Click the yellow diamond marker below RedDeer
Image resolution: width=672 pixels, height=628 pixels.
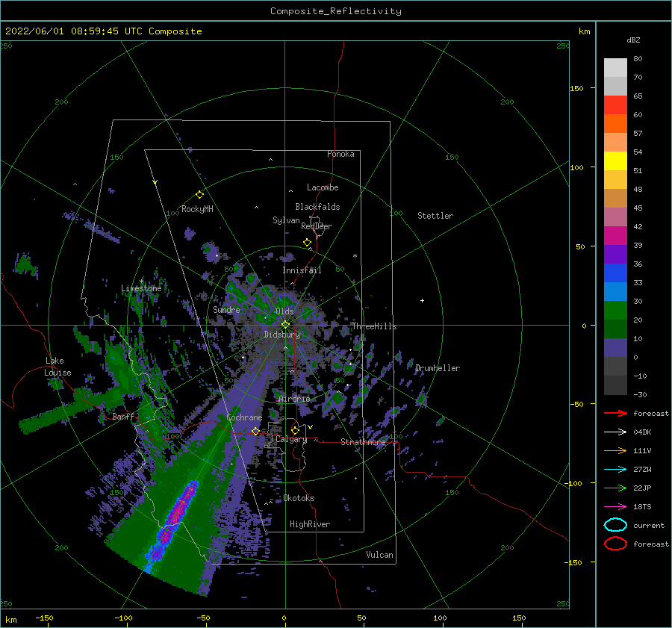point(308,243)
